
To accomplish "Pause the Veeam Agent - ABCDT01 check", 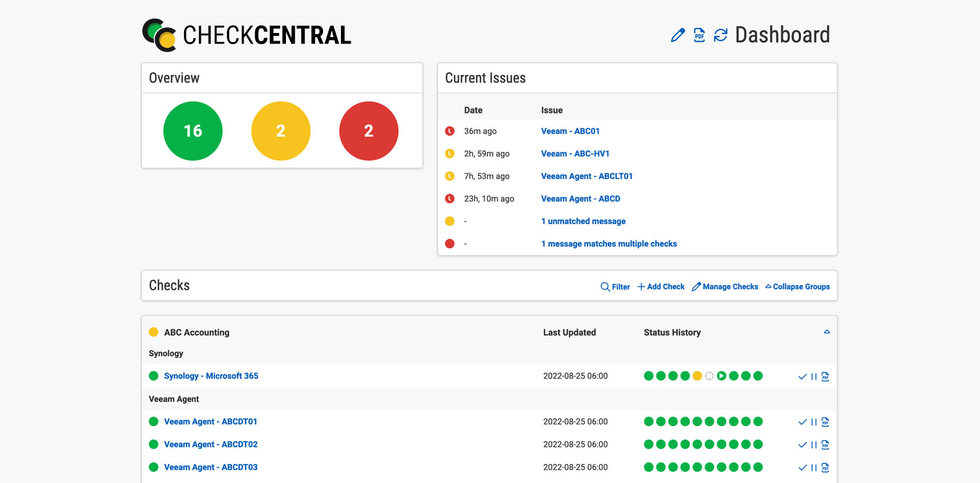I will coord(814,422).
